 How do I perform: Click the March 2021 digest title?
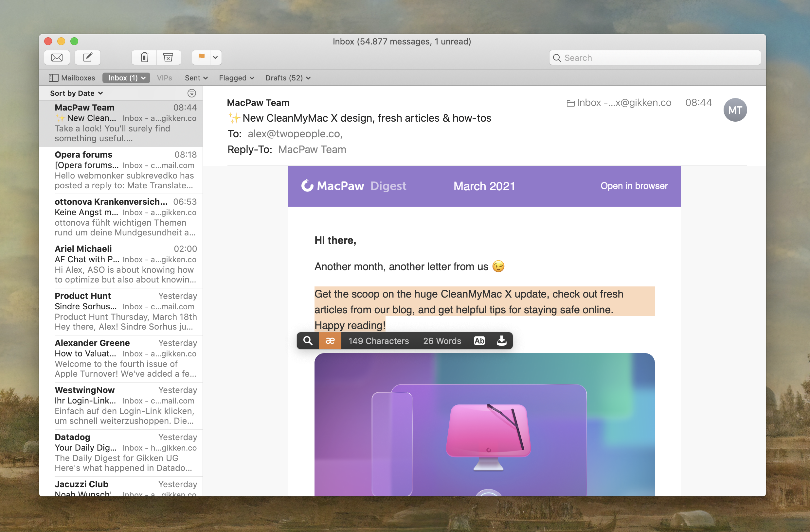pyautogui.click(x=484, y=186)
